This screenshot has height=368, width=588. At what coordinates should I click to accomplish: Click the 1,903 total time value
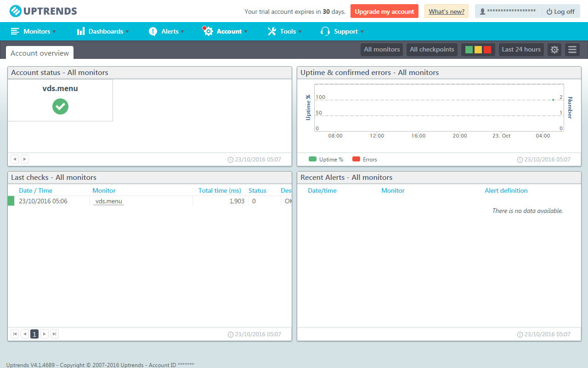coord(237,201)
